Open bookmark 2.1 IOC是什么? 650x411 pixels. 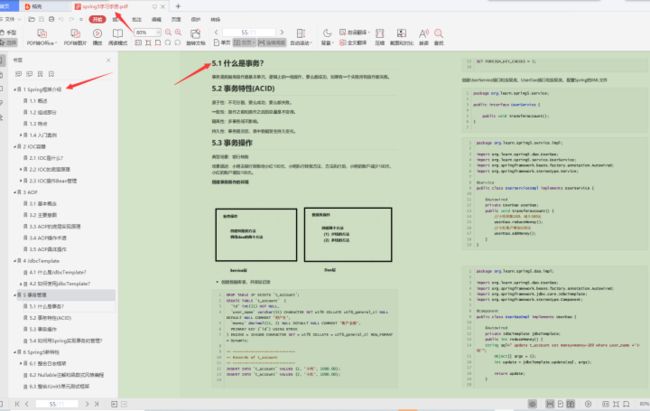(46, 158)
